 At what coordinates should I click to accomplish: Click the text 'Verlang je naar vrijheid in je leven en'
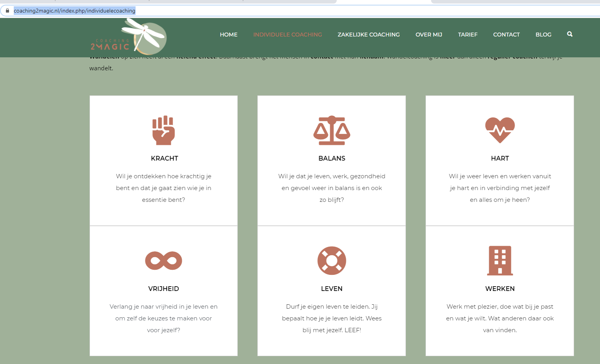(x=163, y=307)
